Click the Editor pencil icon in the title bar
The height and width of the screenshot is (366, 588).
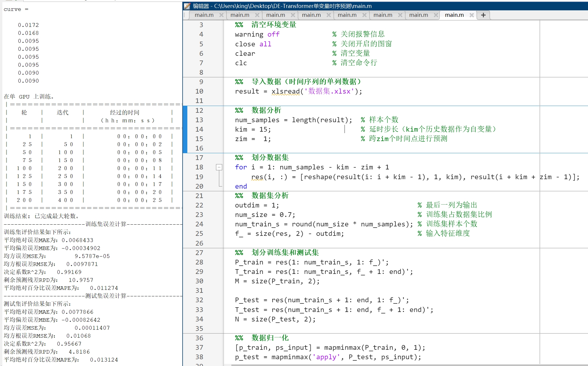tap(186, 6)
